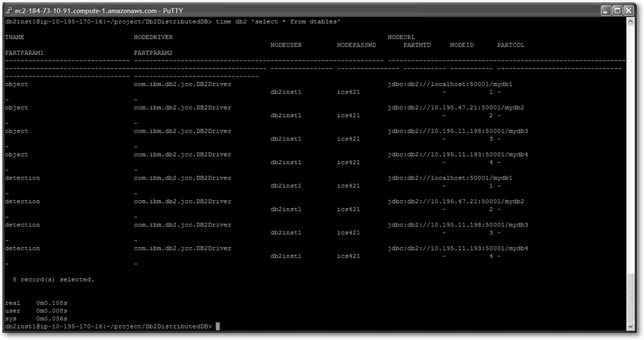Click first object row's jdbc localhost mydb1 URL
Screen dimensions: 644x340
pos(450,84)
